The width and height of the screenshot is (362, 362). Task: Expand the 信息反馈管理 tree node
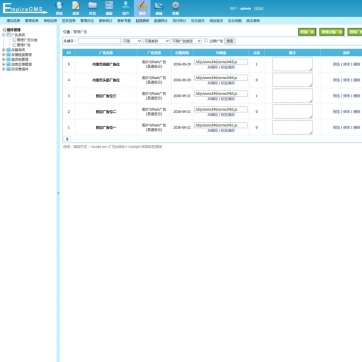pyautogui.click(x=4, y=64)
